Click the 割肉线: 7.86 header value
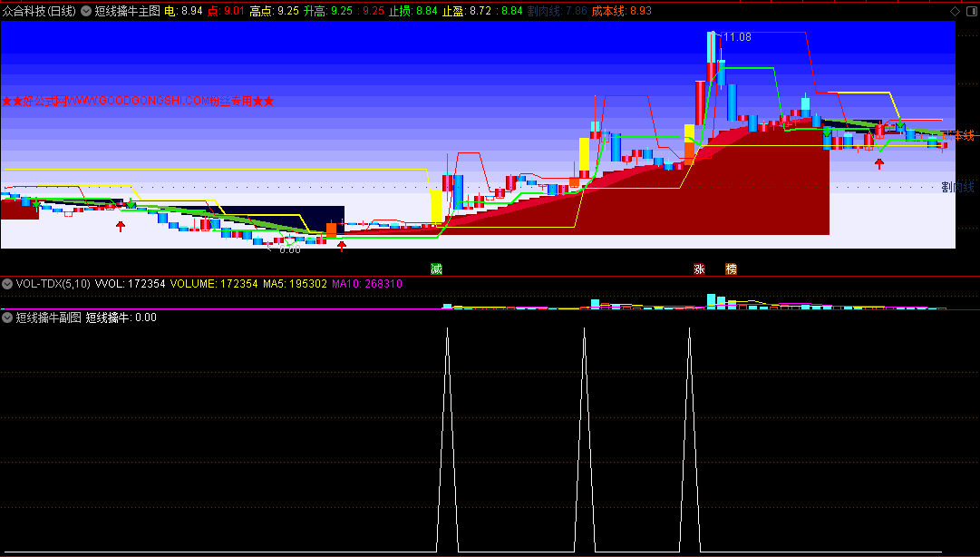The image size is (980, 557). coord(557,11)
